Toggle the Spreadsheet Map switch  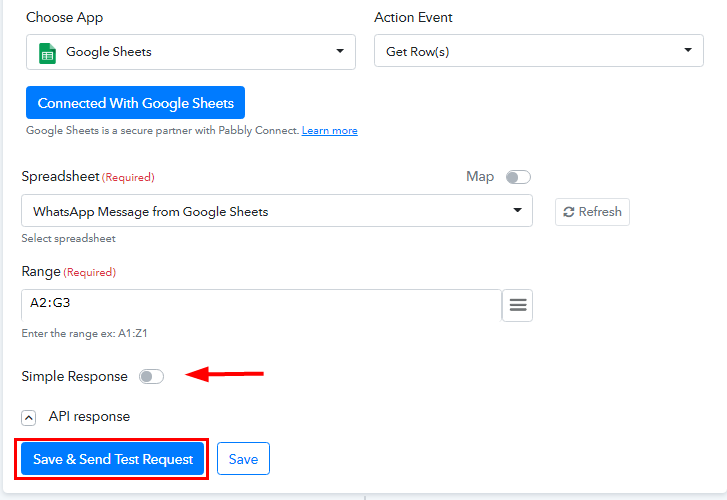coord(518,177)
